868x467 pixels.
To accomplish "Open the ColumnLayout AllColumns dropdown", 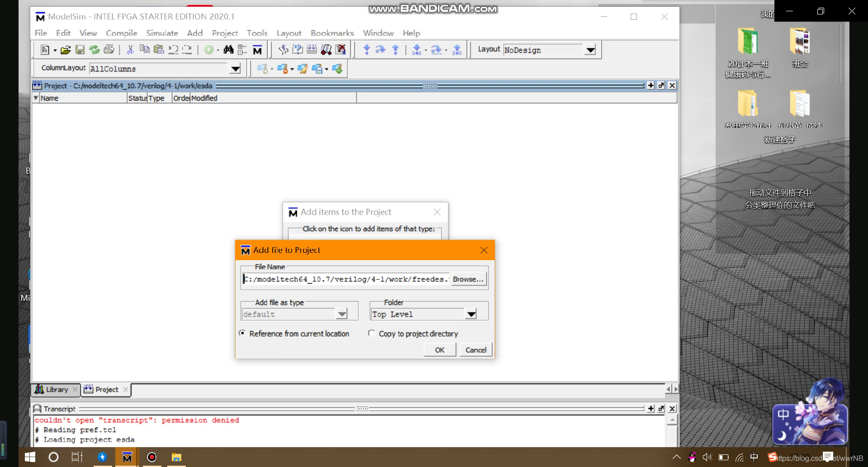I will tap(235, 69).
